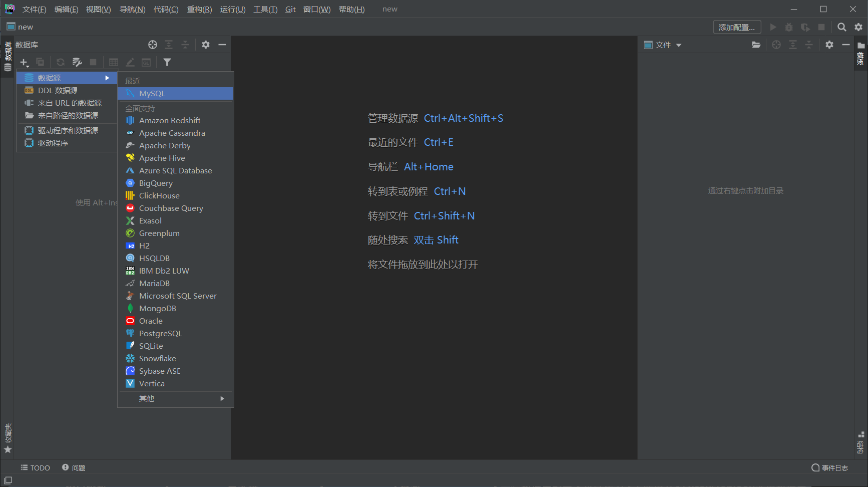Screen dimensions: 868x487
Task: Open the 重构(R) menu
Action: coord(199,9)
